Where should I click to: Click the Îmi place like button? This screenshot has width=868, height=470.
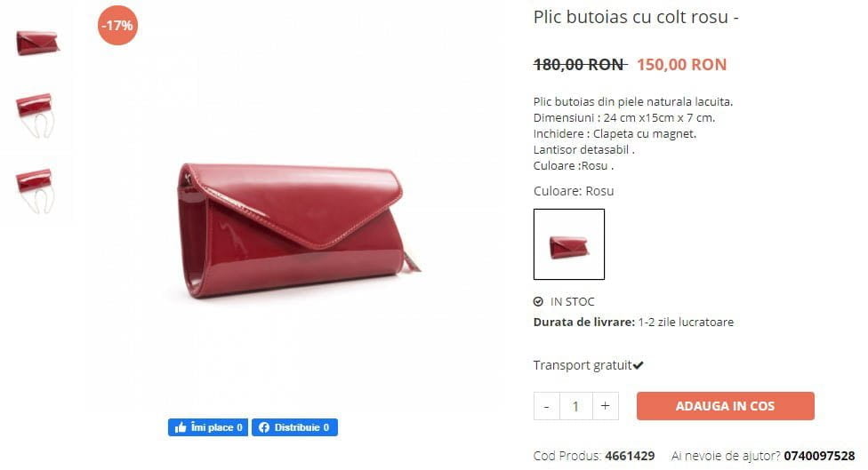(208, 427)
